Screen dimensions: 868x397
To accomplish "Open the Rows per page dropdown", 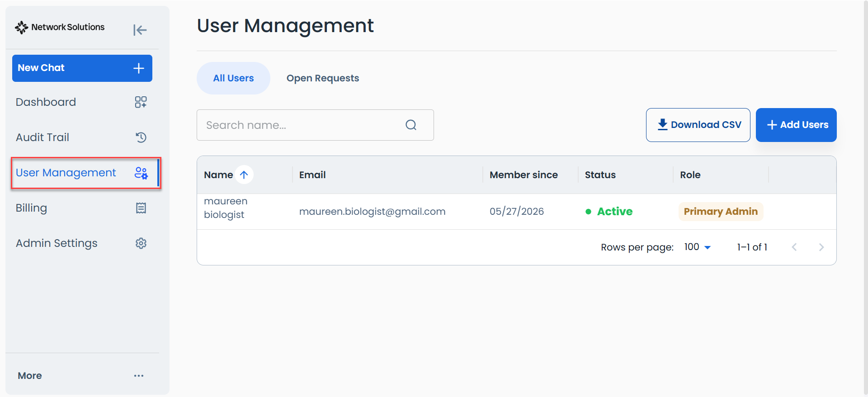I will 698,247.
